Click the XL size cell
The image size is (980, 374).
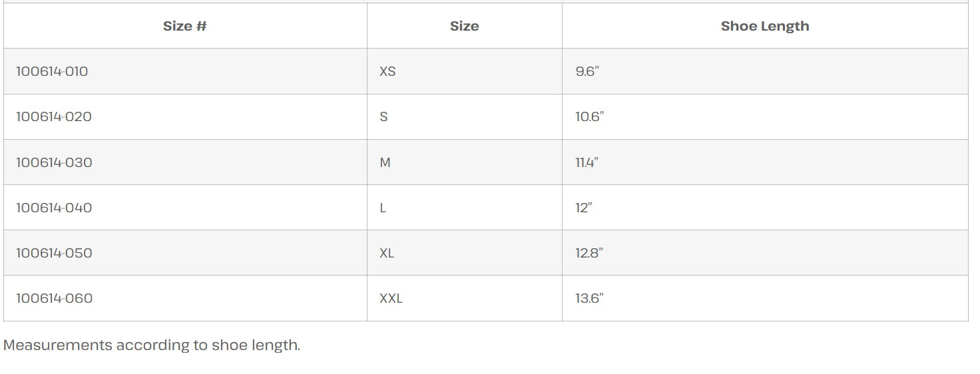click(387, 253)
